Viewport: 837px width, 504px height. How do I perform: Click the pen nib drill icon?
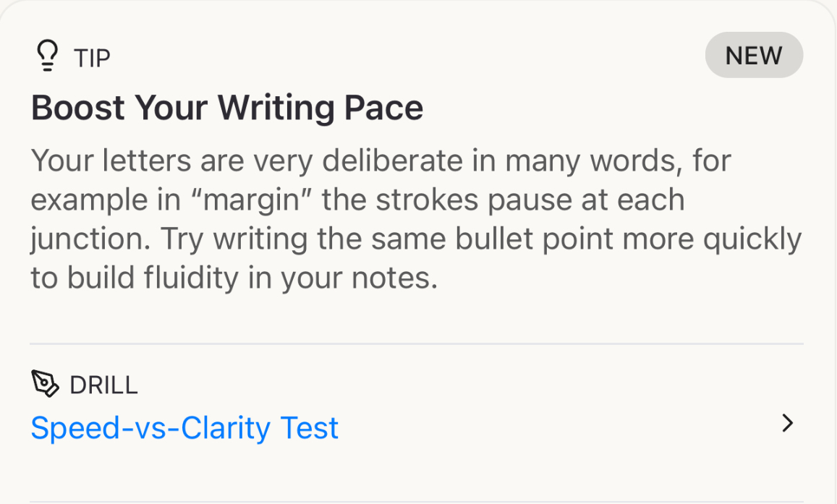pyautogui.click(x=46, y=384)
